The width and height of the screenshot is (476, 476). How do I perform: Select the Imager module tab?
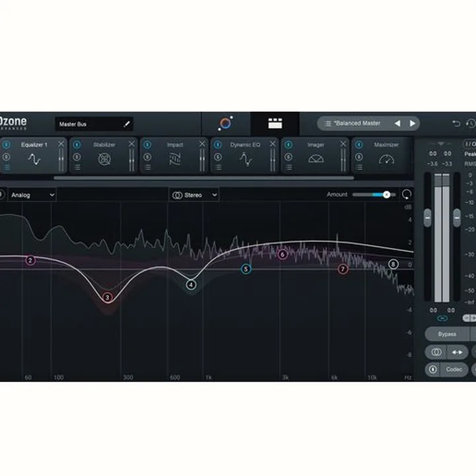click(315, 155)
